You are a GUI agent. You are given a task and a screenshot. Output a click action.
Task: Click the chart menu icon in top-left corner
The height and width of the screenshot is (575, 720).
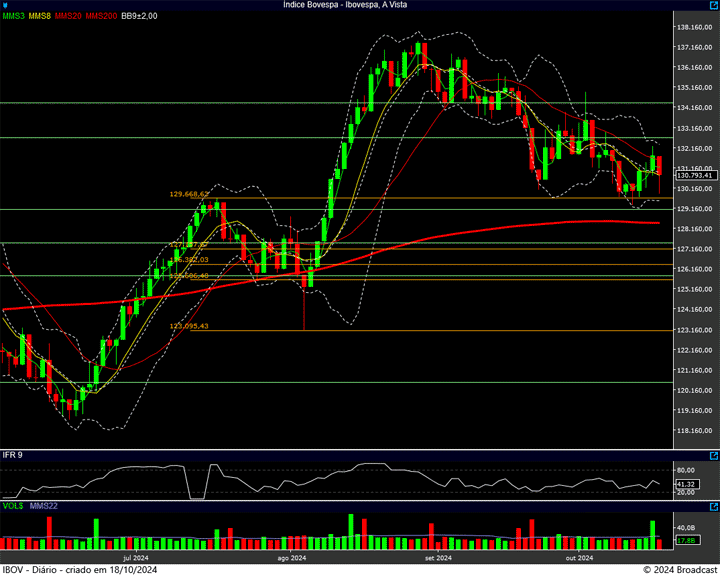5,5
